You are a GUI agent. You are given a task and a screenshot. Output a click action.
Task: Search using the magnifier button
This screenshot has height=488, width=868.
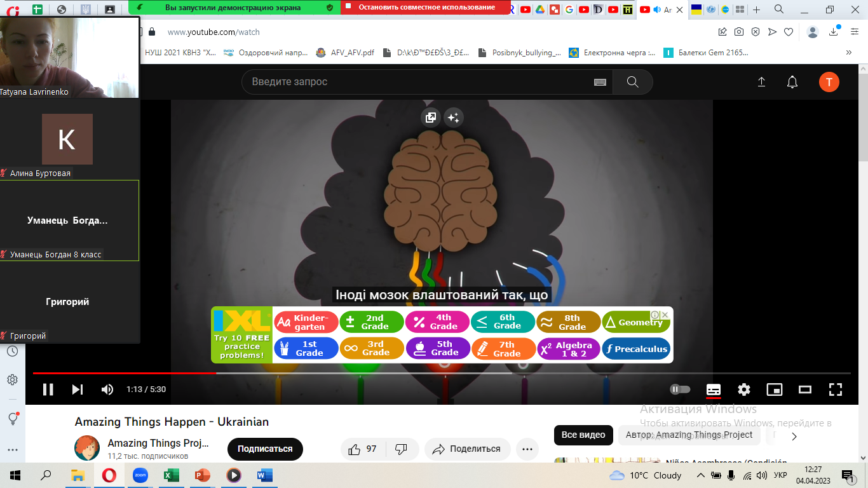[632, 82]
